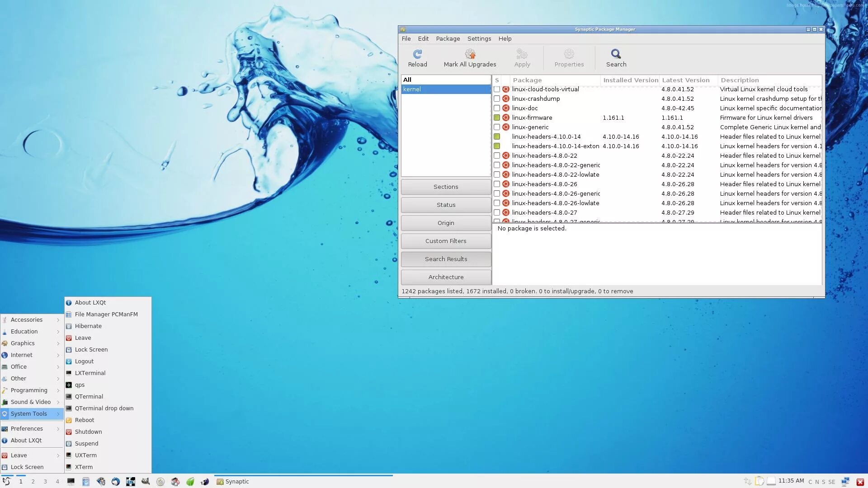Open the Search tool in Synaptic
The height and width of the screenshot is (488, 868).
[616, 54]
